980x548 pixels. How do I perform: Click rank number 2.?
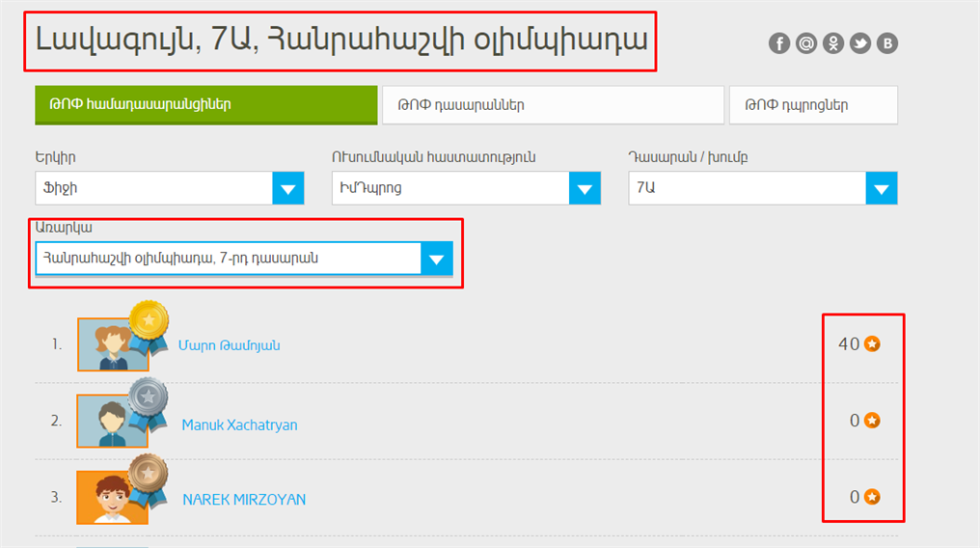56,421
